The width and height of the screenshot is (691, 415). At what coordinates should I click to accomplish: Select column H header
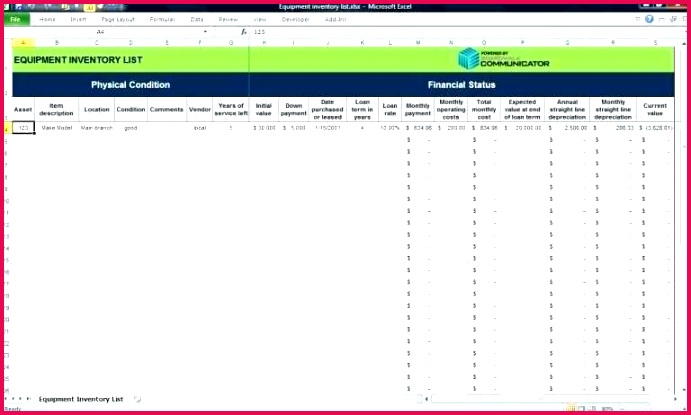click(x=264, y=43)
